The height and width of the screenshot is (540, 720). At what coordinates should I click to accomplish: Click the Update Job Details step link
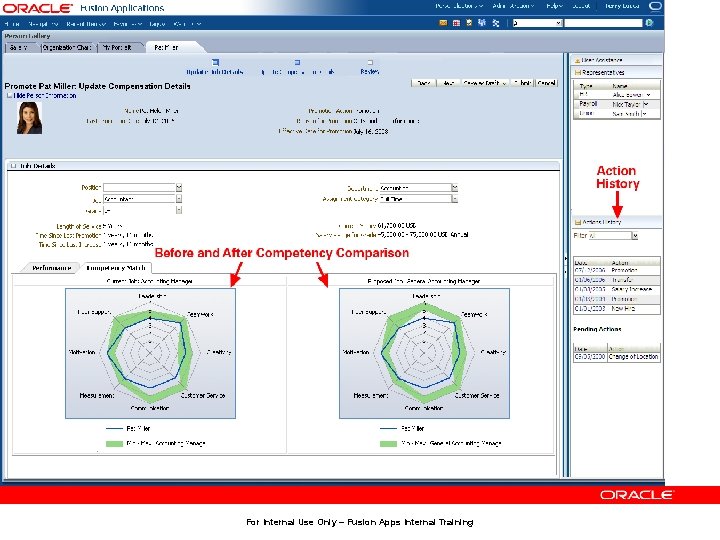(214, 72)
